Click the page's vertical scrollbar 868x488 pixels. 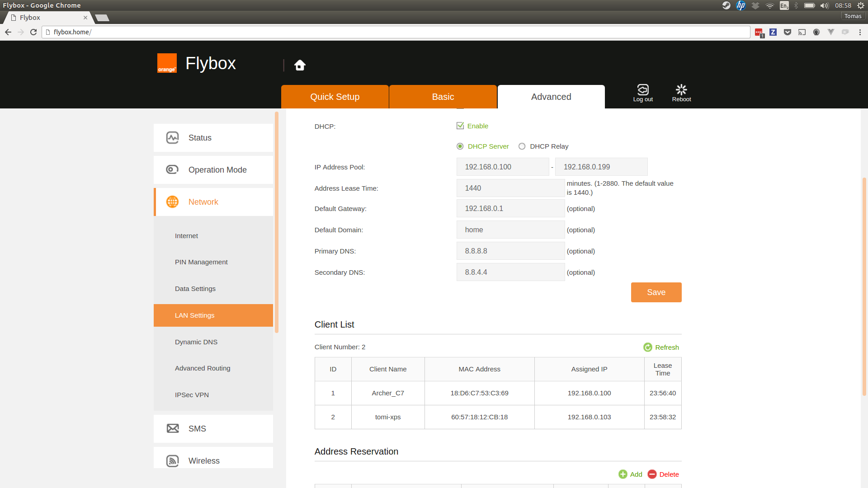click(x=864, y=286)
